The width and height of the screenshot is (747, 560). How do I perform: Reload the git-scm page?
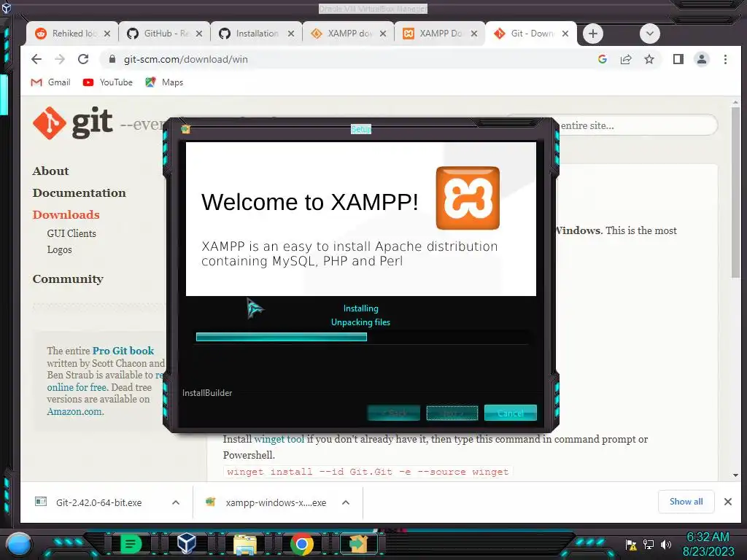[x=83, y=59]
